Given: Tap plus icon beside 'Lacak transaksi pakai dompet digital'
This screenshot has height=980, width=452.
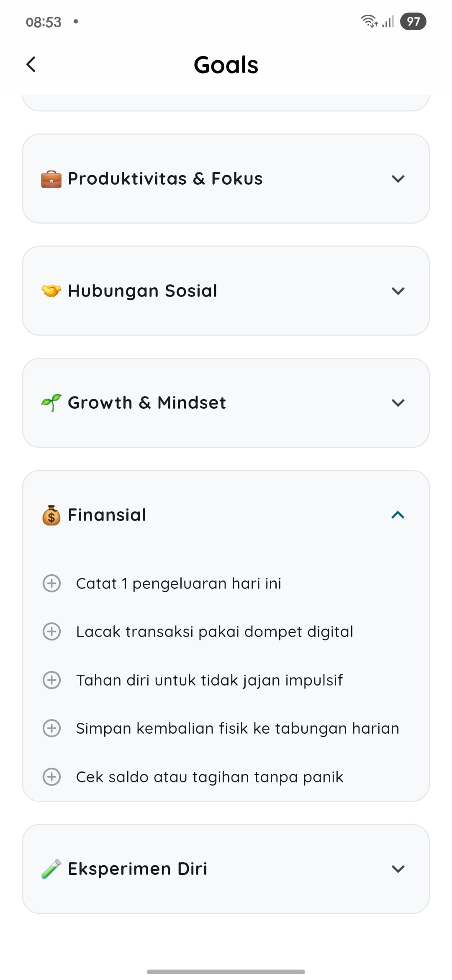Looking at the screenshot, I should point(51,632).
